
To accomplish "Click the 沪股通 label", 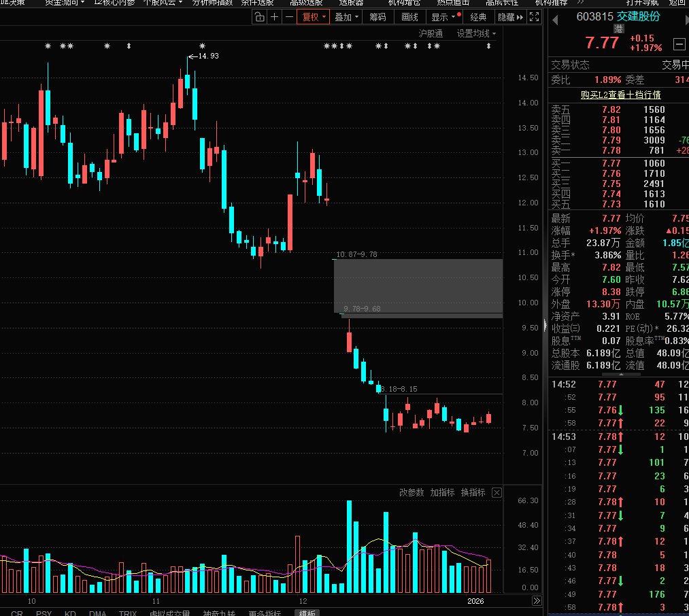I will (431, 33).
